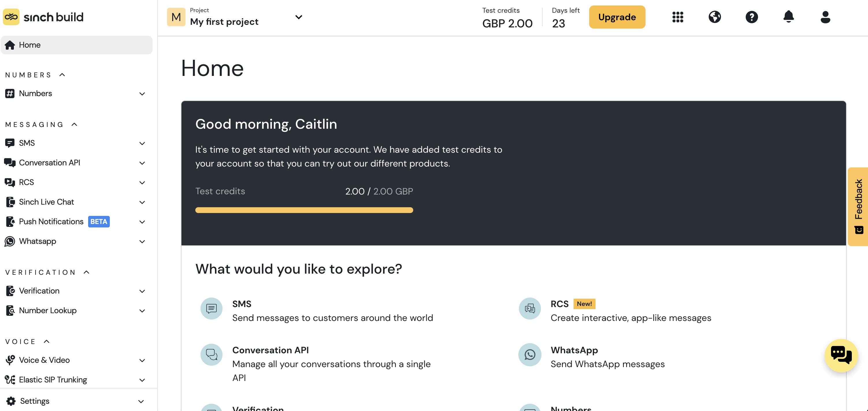Click the RCS card icon

pyautogui.click(x=530, y=308)
